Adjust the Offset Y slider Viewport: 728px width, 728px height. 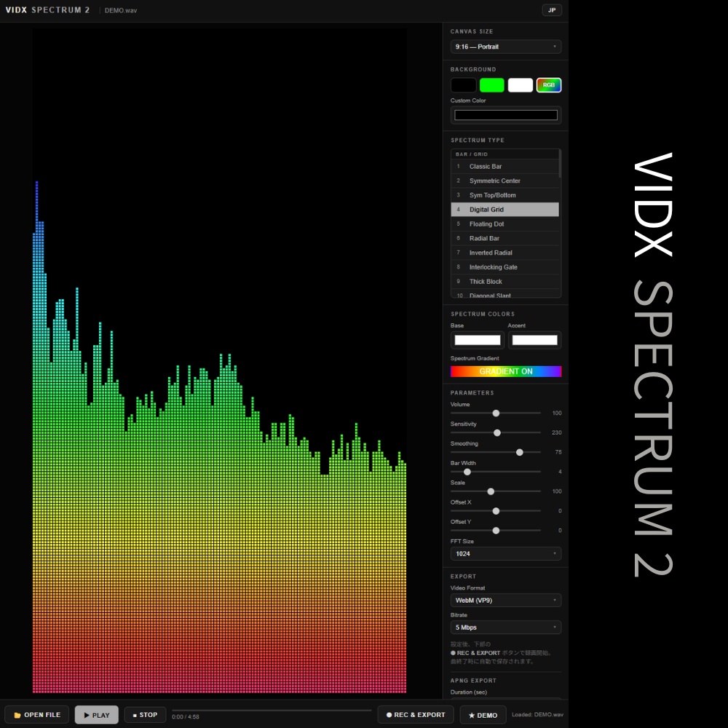click(x=495, y=530)
